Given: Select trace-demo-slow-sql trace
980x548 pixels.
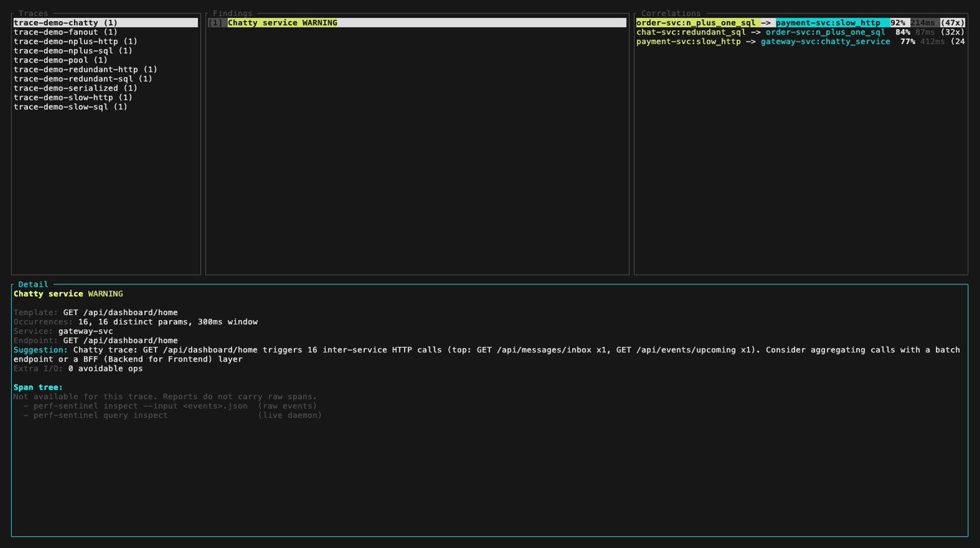Looking at the screenshot, I should coord(70,107).
